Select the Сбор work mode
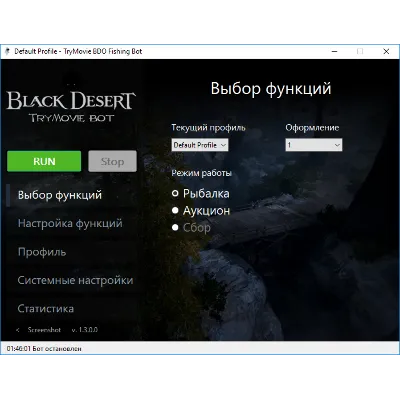 (191, 228)
